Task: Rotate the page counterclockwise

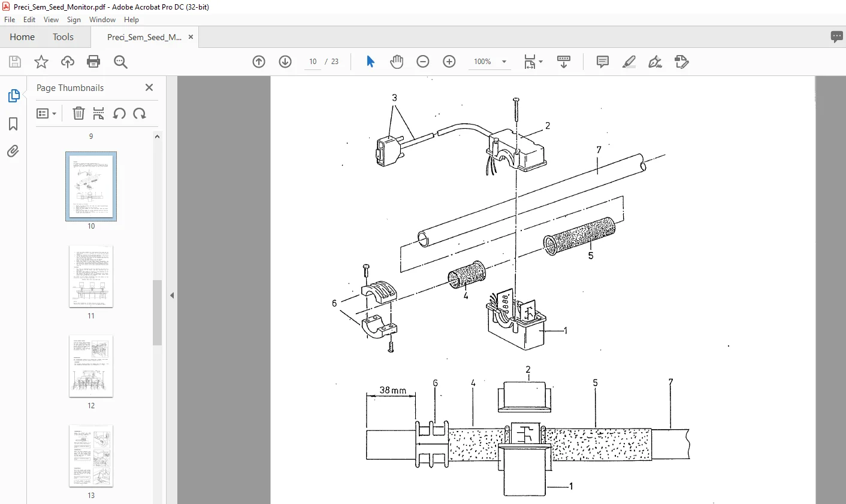Action: tap(119, 113)
